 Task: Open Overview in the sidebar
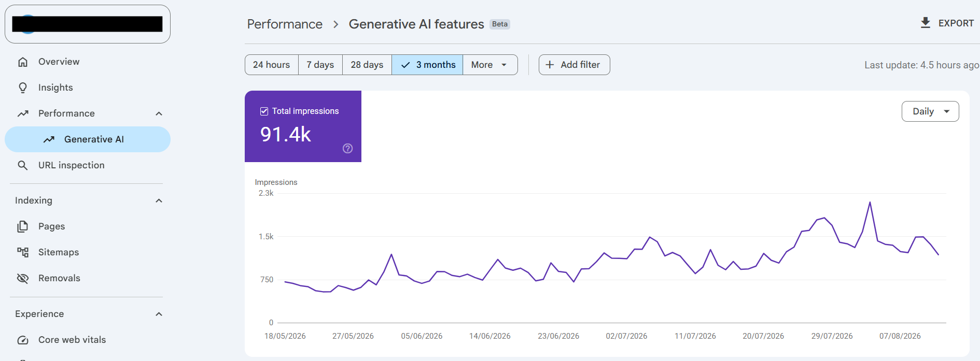tap(88, 62)
